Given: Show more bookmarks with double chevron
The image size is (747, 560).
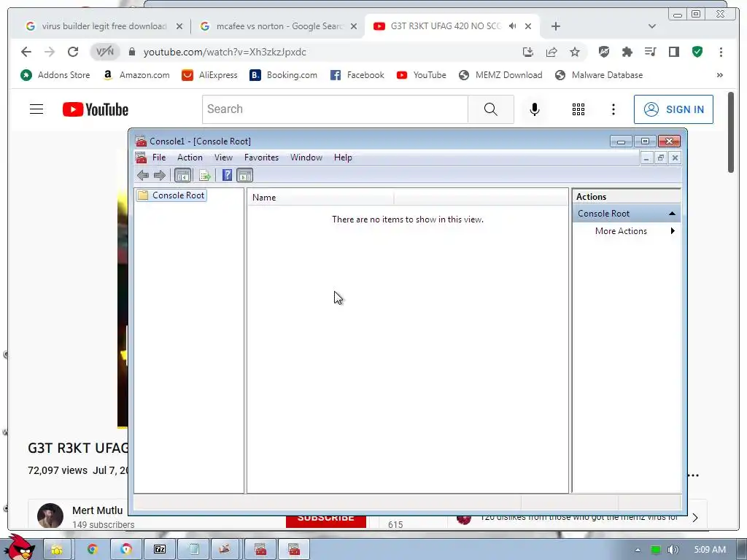Looking at the screenshot, I should [x=719, y=75].
